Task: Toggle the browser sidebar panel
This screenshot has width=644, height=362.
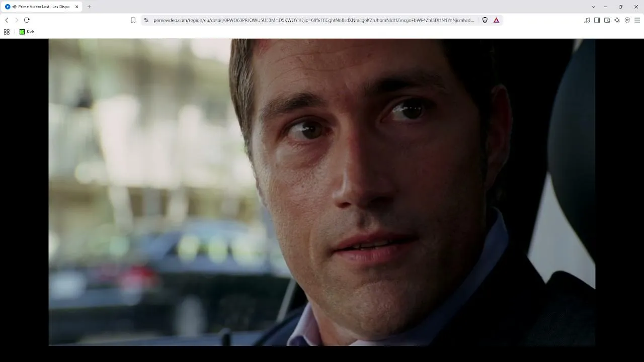Action: [x=597, y=20]
